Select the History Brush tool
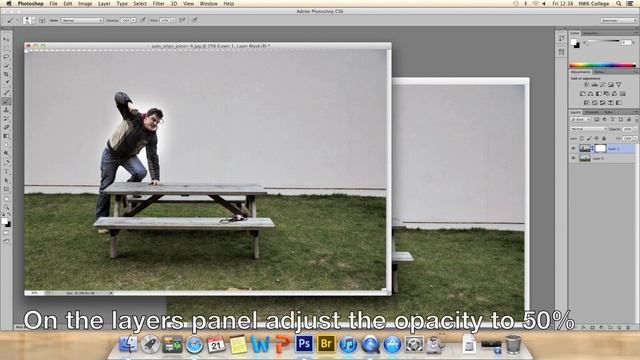Screen dimensions: 640x360 click(6, 118)
